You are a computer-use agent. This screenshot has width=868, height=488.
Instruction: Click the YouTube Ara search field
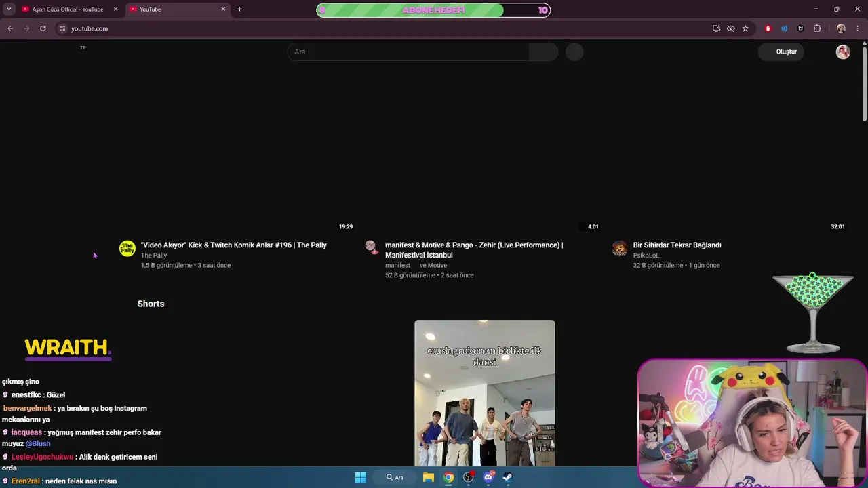pyautogui.click(x=408, y=52)
